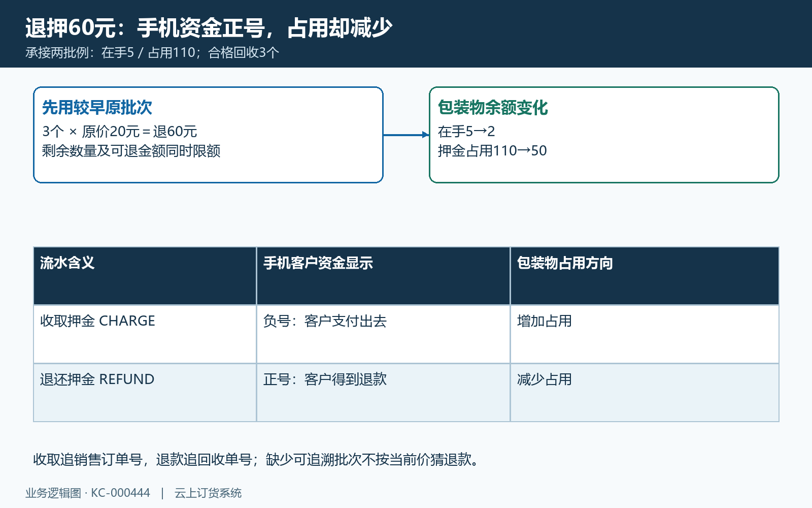Select the cell 正号：客户得到退款
The height and width of the screenshot is (508, 812).
[384, 393]
